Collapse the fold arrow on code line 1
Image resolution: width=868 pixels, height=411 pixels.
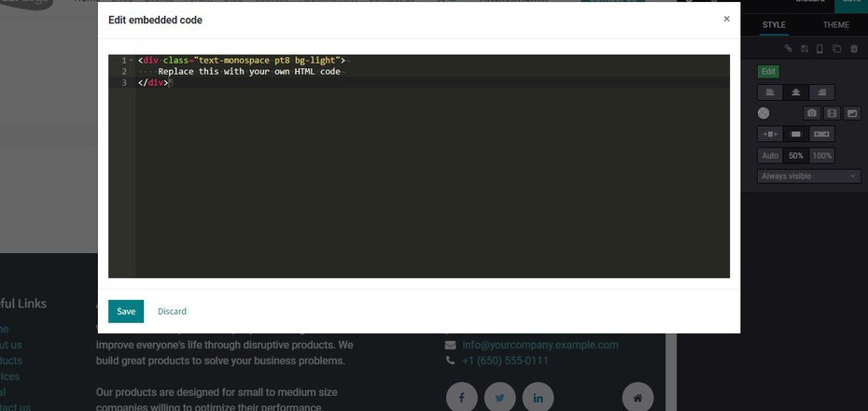pos(132,61)
